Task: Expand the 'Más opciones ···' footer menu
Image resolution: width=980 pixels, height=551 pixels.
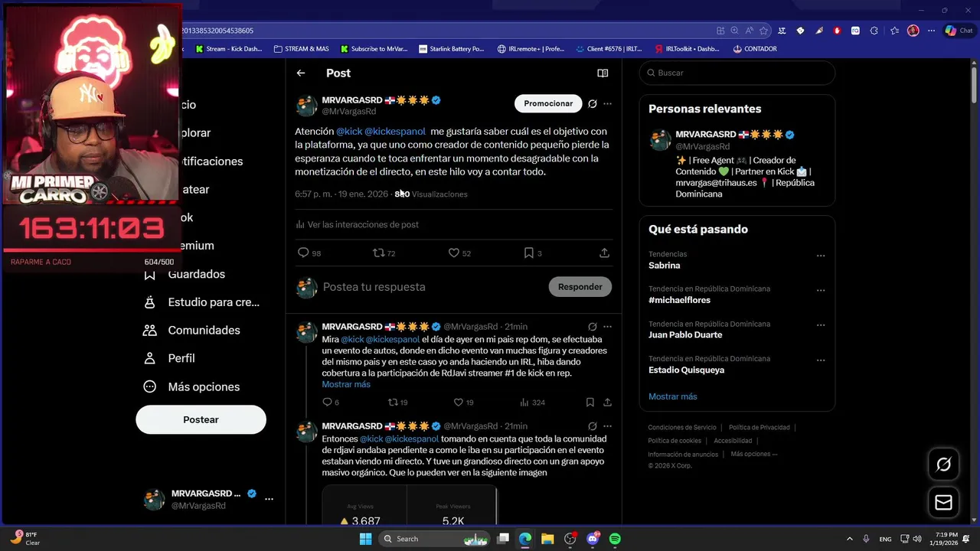Action: 753,454
